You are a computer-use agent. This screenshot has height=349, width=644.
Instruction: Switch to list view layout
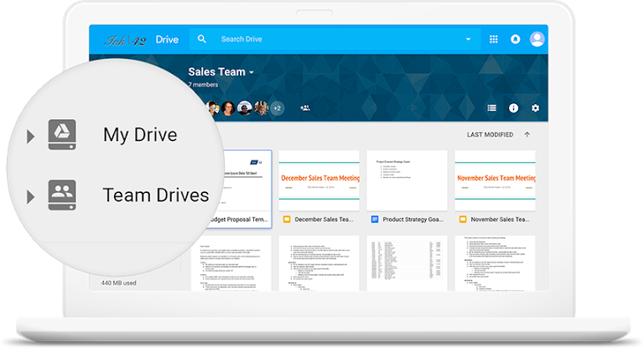(x=492, y=108)
